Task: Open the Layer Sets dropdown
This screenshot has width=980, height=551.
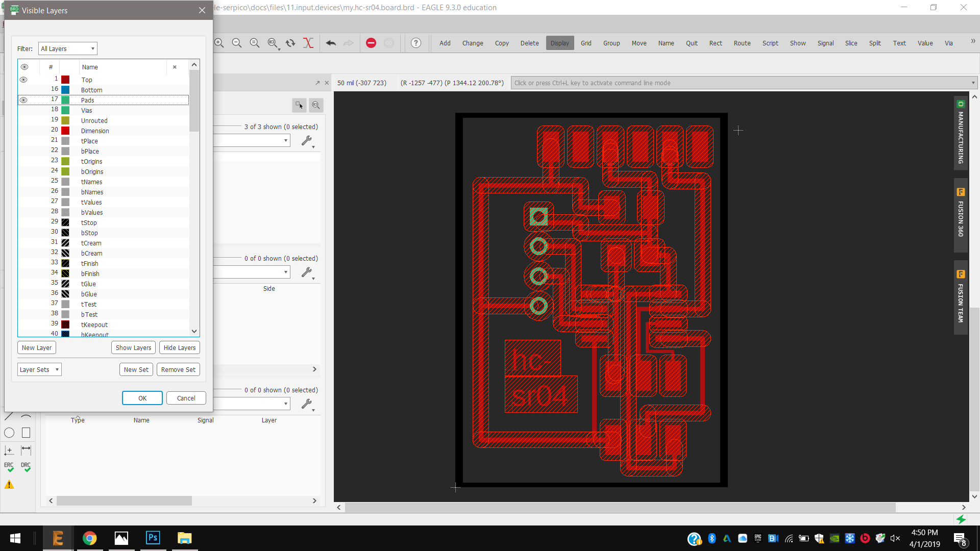Action: [x=39, y=369]
